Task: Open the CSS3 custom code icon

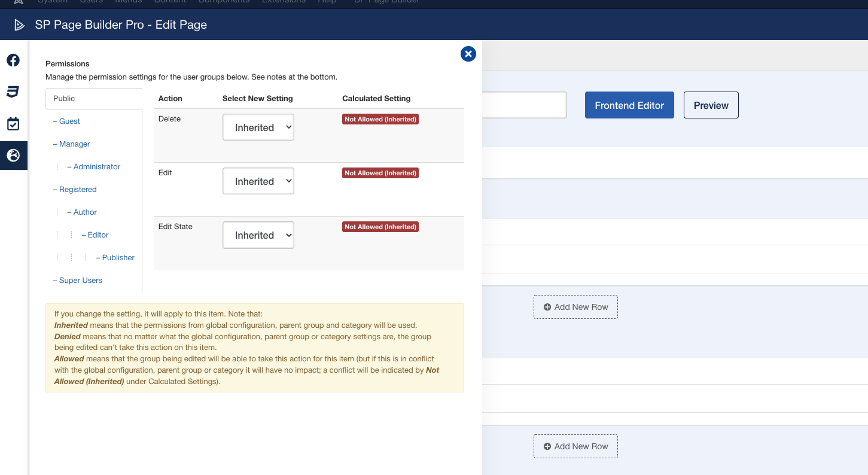Action: point(13,92)
